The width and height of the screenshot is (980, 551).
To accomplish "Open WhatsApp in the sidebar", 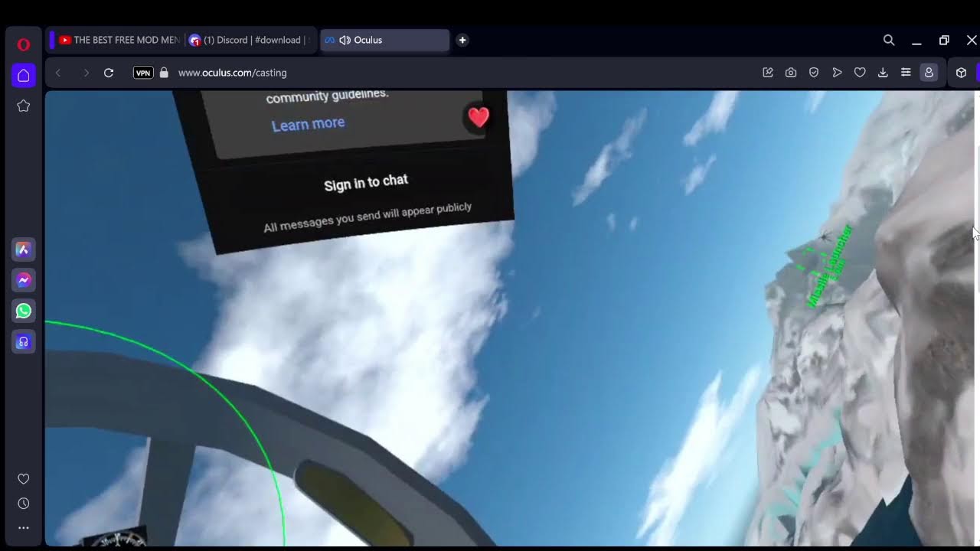I will pos(23,311).
